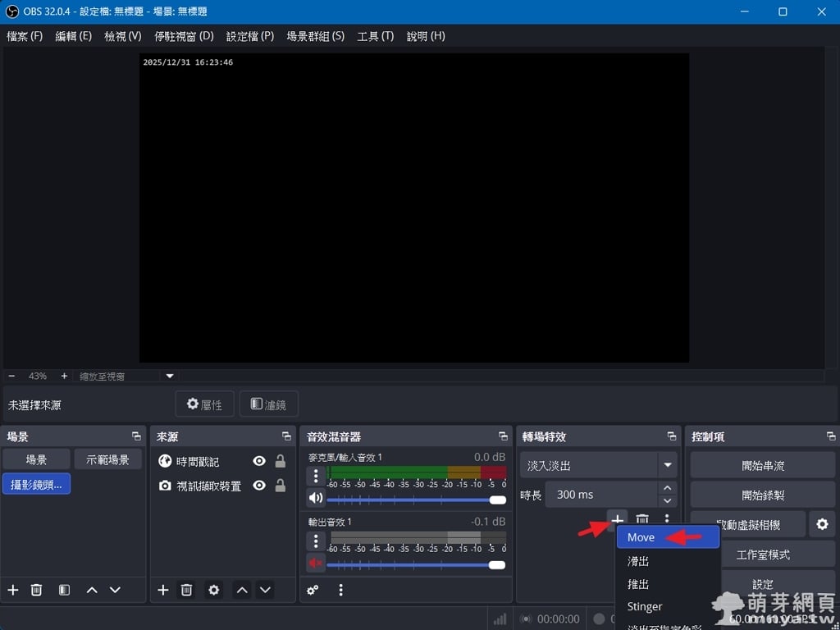
Task: Click the 開始錄製 button
Action: tap(762, 495)
